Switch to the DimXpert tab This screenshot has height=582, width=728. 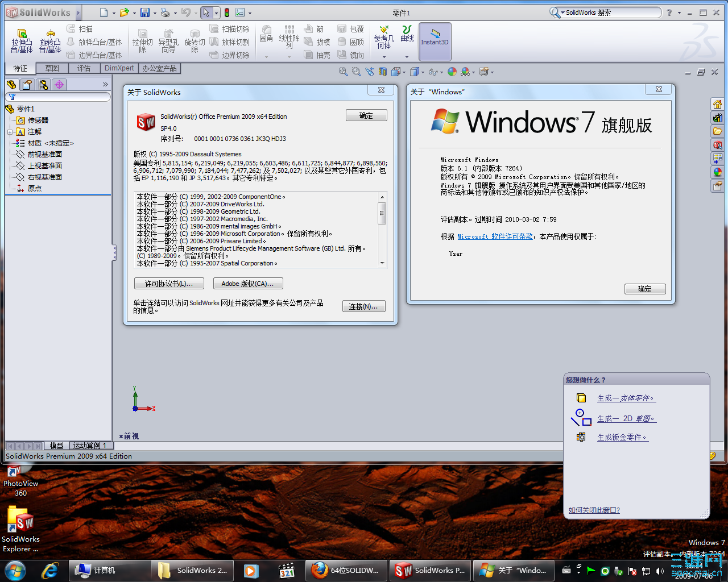point(119,68)
